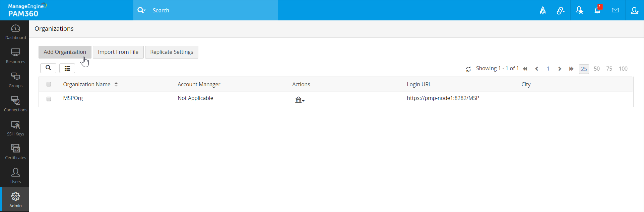This screenshot has height=212, width=644.
Task: Open the link-key dropdown icon in header
Action: coord(561,11)
